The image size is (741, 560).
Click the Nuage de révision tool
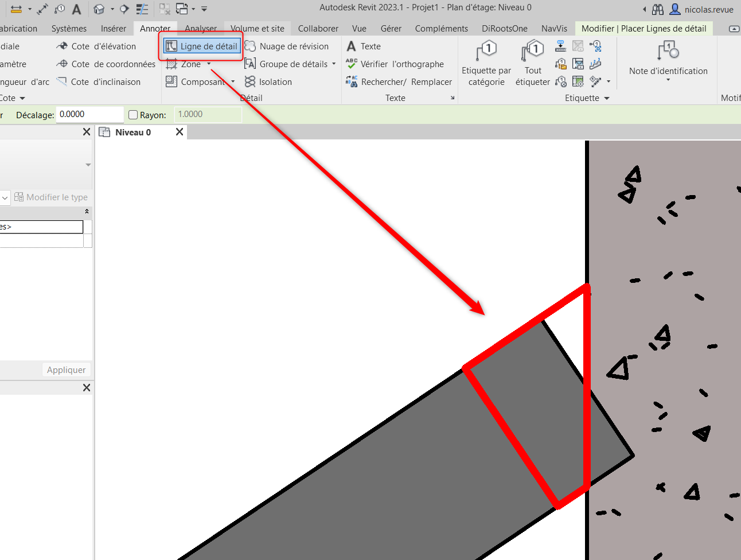tap(287, 46)
